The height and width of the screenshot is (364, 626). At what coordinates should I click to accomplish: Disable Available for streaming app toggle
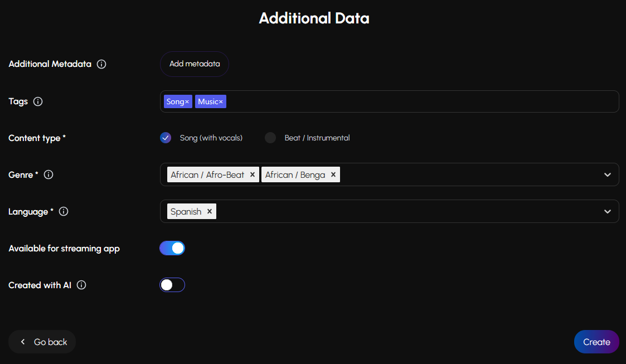tap(172, 248)
